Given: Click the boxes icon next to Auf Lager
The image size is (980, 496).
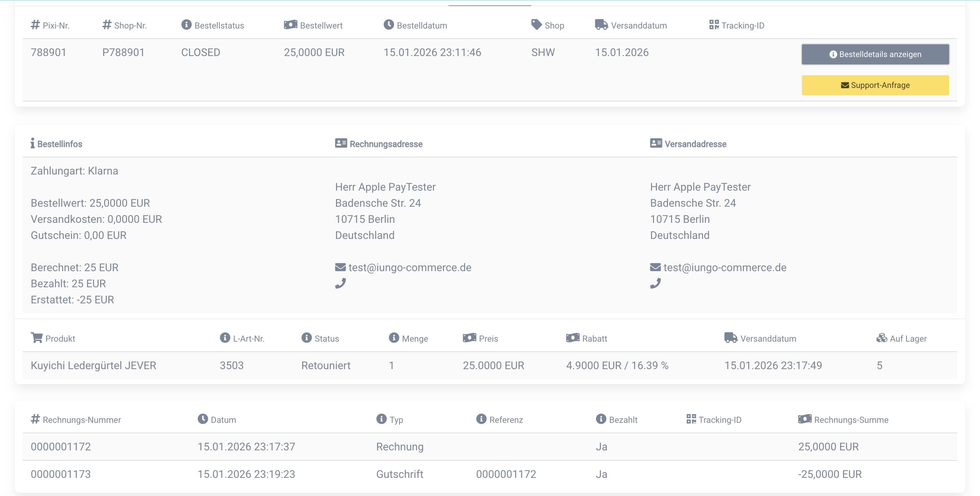Looking at the screenshot, I should (881, 338).
